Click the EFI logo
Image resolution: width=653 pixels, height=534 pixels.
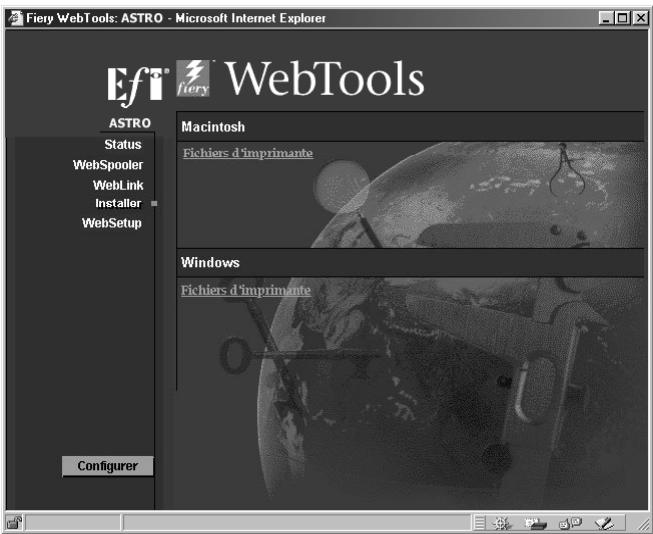[137, 85]
